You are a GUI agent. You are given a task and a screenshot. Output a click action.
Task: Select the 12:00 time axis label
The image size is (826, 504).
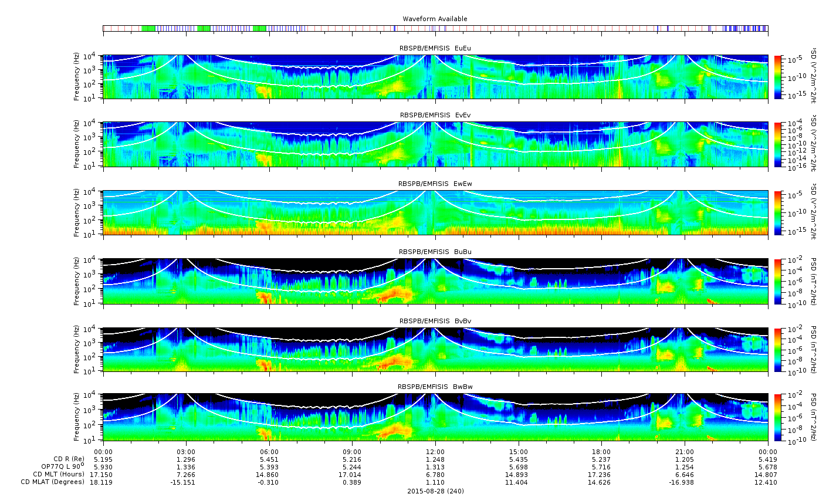point(435,451)
